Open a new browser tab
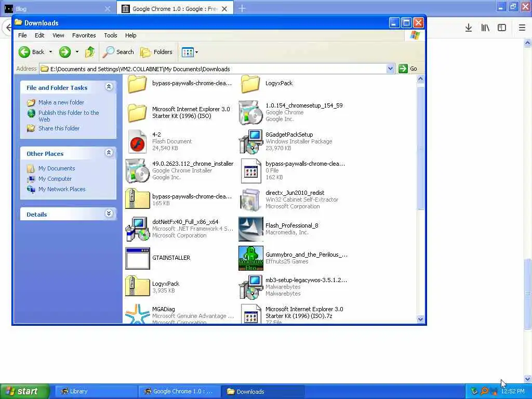The height and width of the screenshot is (399, 532). click(242, 8)
